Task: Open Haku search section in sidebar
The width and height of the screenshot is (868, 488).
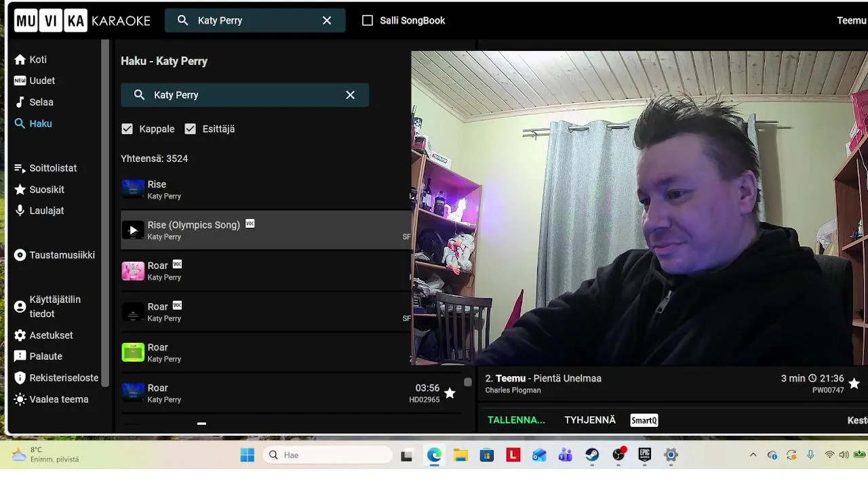Action: (33, 123)
